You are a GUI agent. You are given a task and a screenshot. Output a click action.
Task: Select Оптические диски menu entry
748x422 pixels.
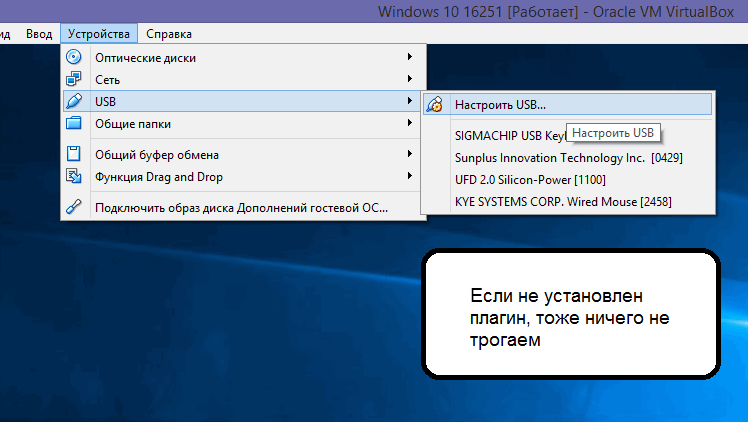coord(243,57)
